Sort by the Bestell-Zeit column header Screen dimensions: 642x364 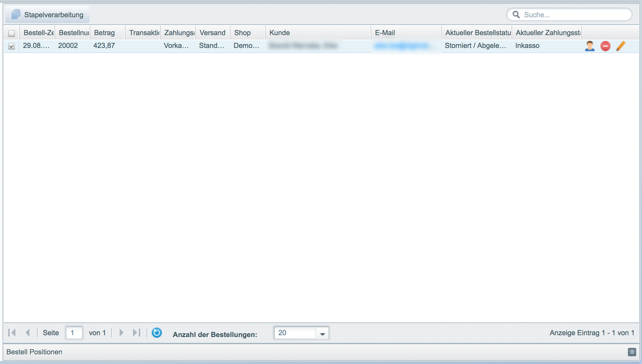[x=37, y=33]
